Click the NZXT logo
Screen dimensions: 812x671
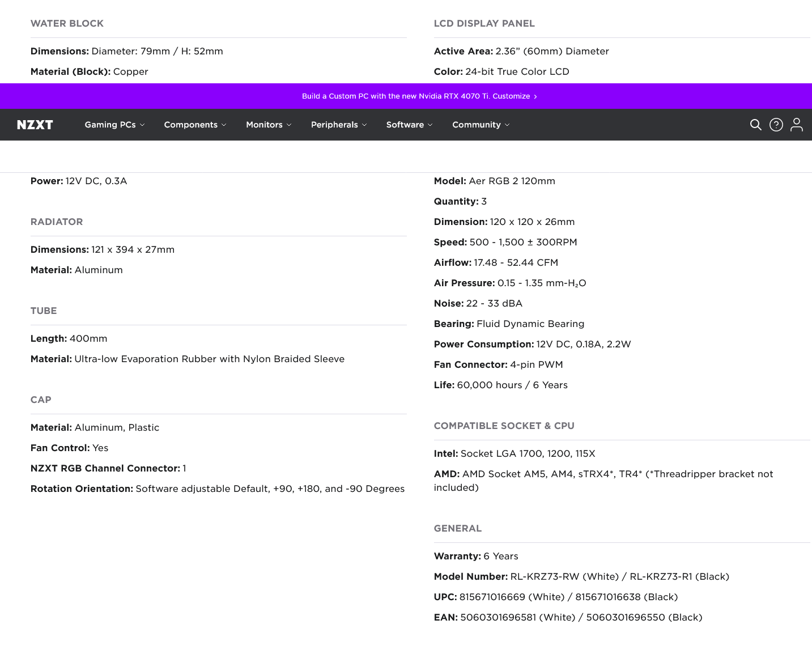click(35, 125)
